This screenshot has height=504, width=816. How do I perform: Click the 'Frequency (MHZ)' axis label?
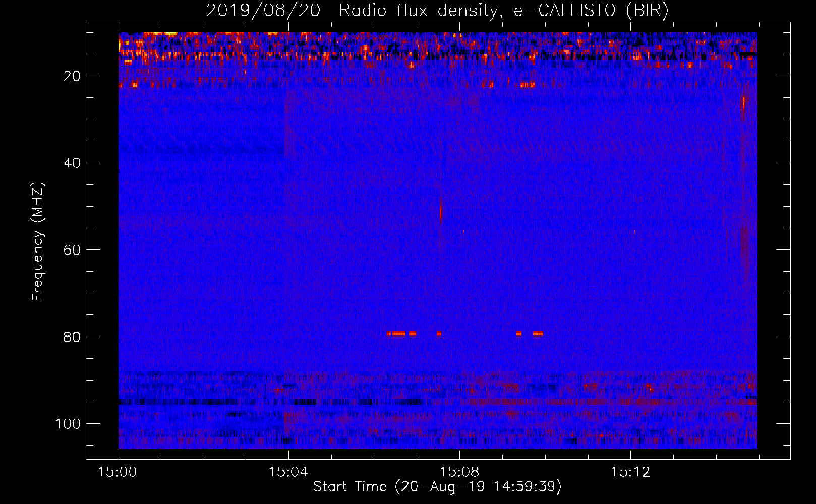38,242
